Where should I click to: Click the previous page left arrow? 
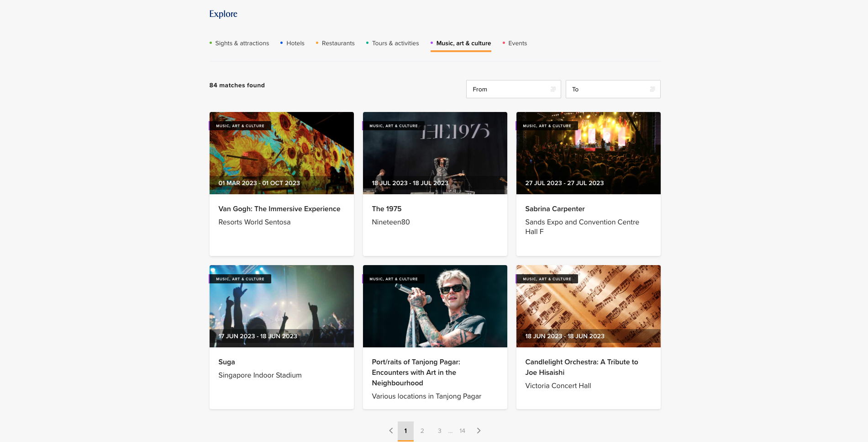[391, 431]
